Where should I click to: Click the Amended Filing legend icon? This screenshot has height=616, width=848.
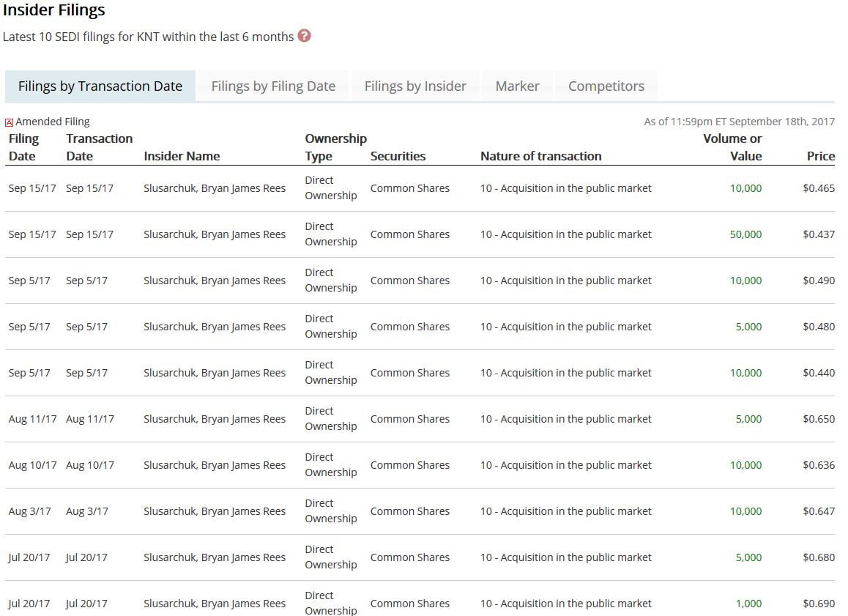tap(9, 122)
